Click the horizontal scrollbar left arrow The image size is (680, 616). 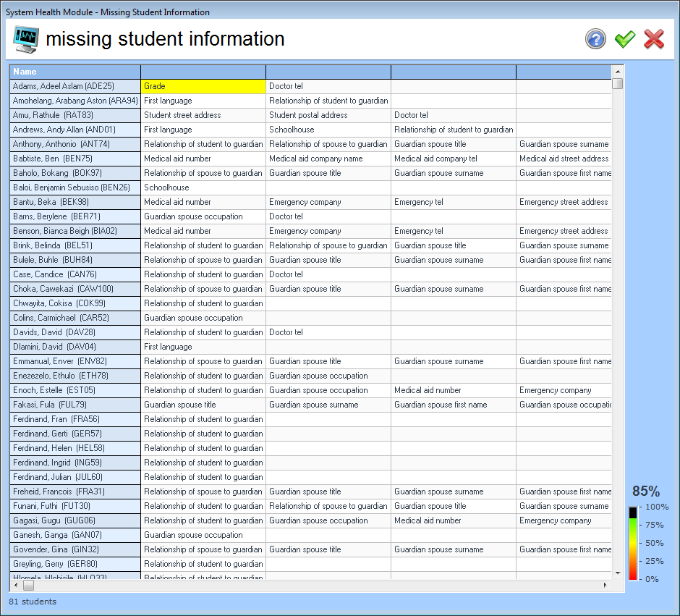point(16,585)
